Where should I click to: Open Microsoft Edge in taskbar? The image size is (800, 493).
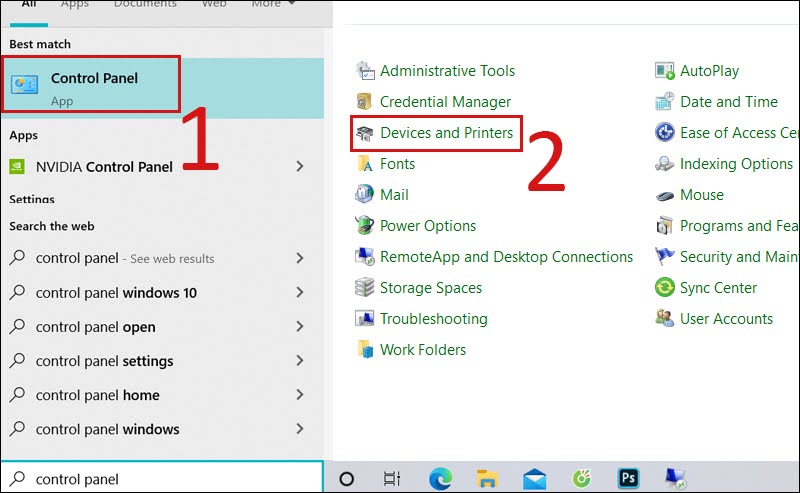tap(440, 478)
